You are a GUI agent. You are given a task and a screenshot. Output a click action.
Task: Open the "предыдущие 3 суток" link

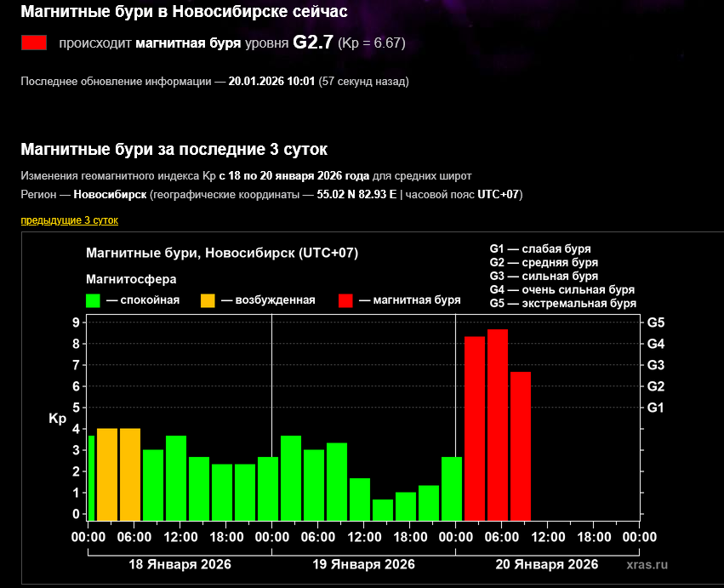tap(70, 220)
